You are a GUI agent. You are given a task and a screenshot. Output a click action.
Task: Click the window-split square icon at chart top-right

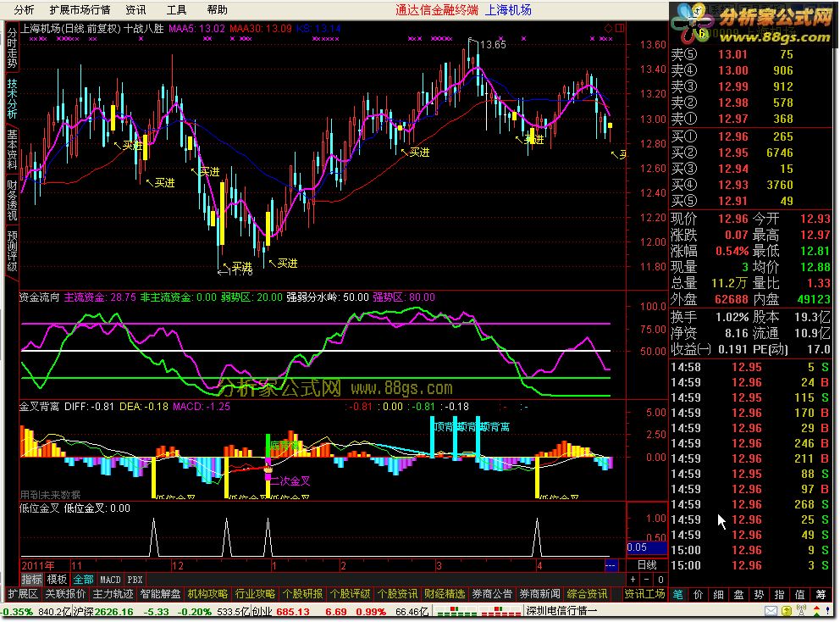coord(620,28)
